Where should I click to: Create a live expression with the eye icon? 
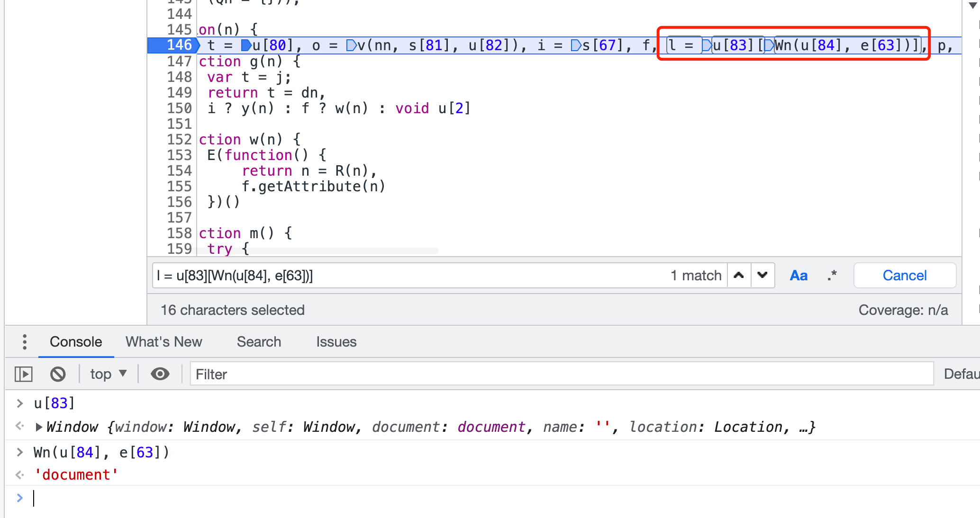160,374
